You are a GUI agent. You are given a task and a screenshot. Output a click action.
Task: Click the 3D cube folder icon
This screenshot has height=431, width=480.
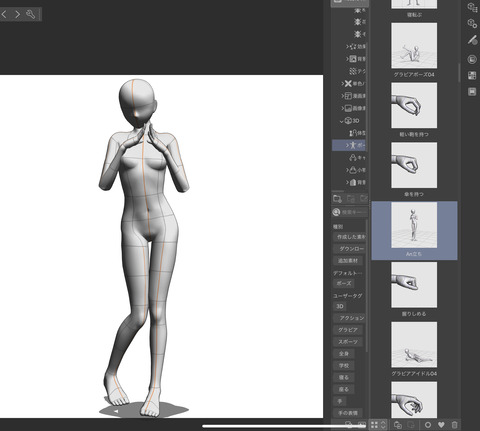click(348, 121)
